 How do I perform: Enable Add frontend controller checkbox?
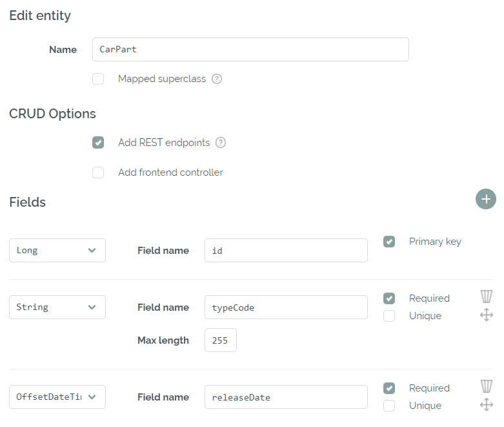[98, 172]
